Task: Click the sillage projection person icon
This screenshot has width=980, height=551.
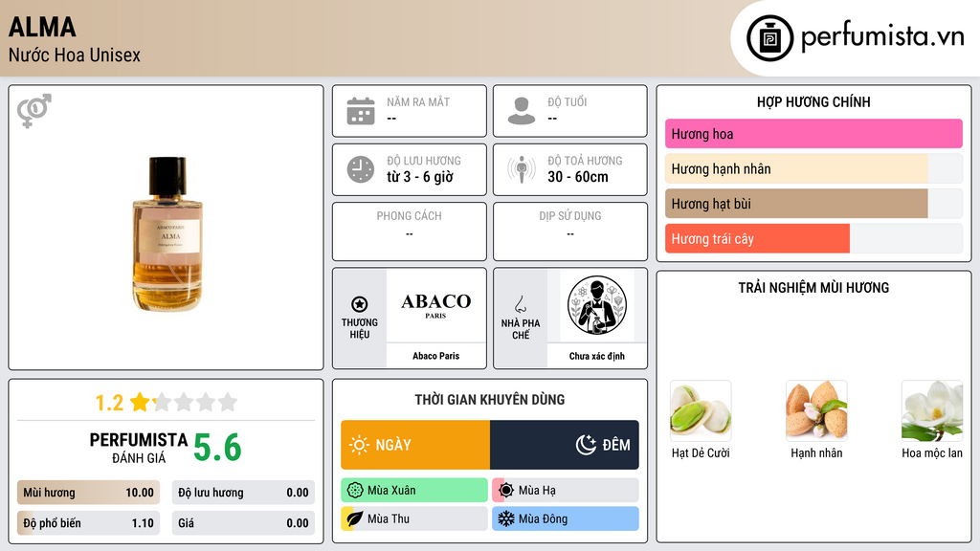Action: 522,169
